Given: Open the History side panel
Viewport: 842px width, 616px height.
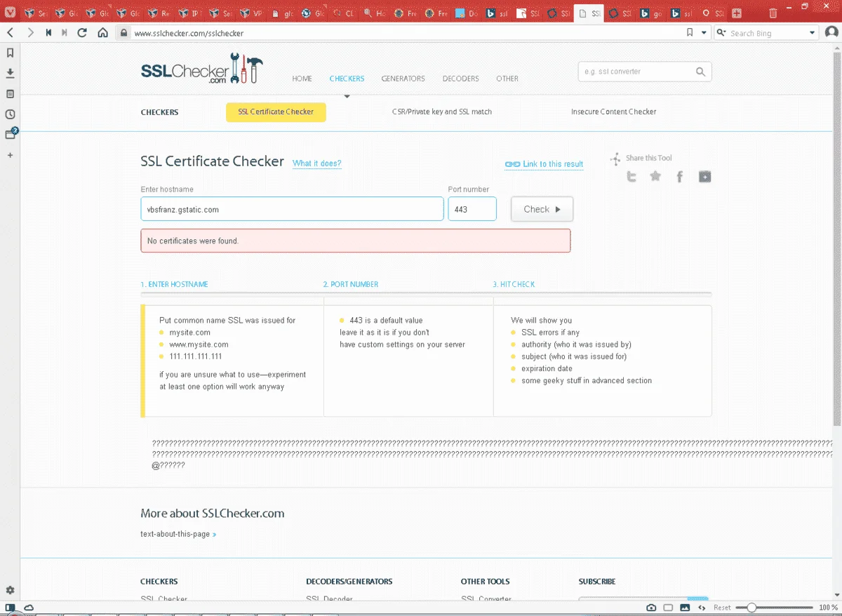Looking at the screenshot, I should coord(10,114).
